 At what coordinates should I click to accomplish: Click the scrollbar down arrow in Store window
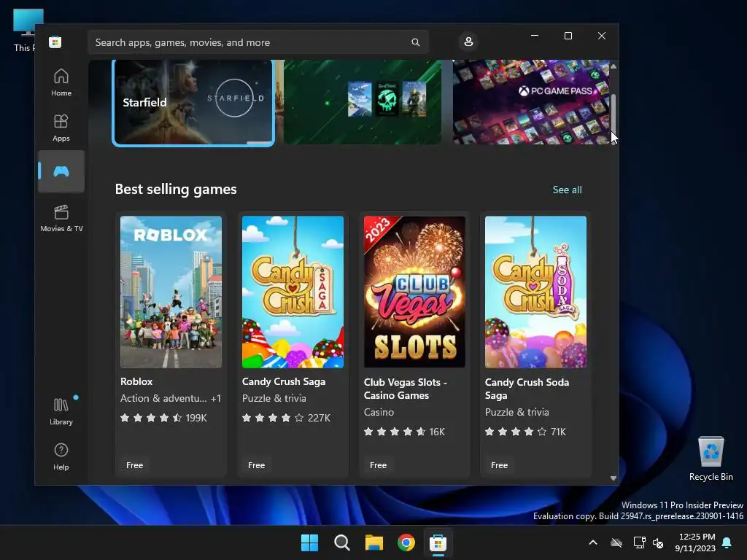(x=613, y=478)
